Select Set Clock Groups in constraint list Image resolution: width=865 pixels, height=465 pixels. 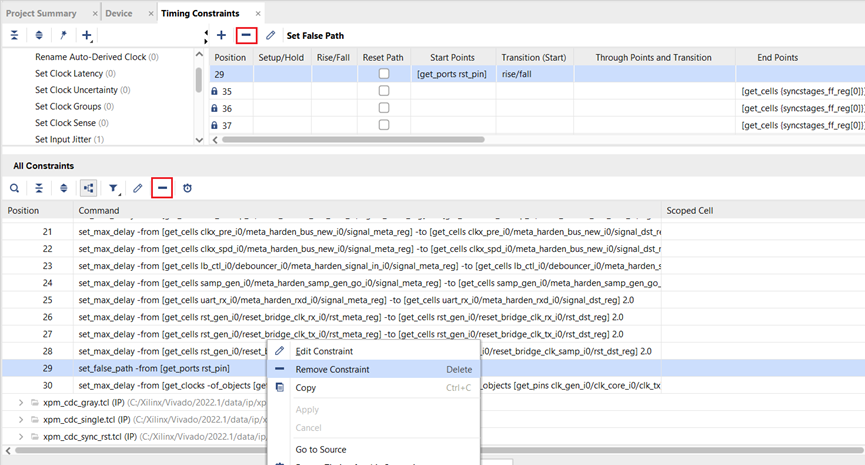(75, 106)
